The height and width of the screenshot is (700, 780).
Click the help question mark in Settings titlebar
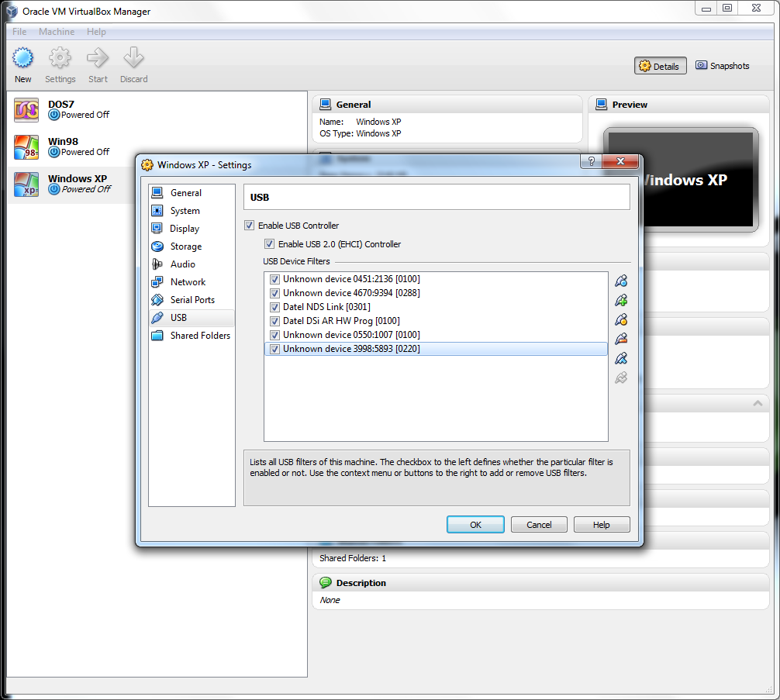(591, 161)
